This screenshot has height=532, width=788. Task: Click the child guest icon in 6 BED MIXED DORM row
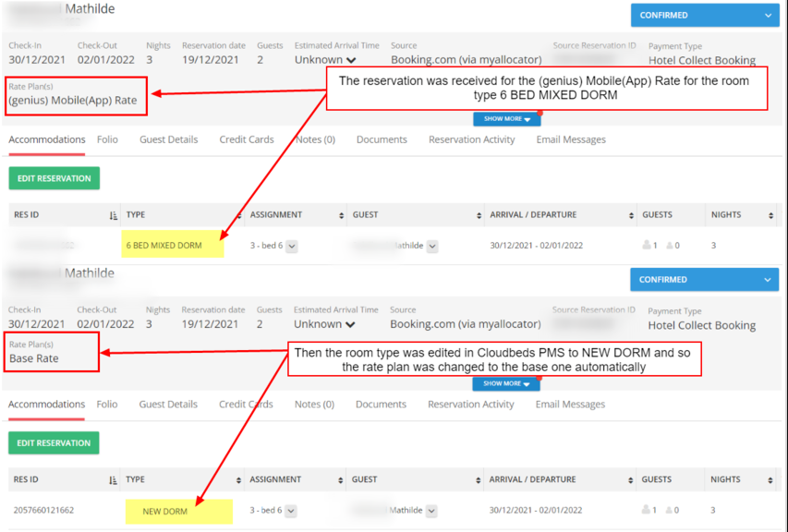click(668, 246)
